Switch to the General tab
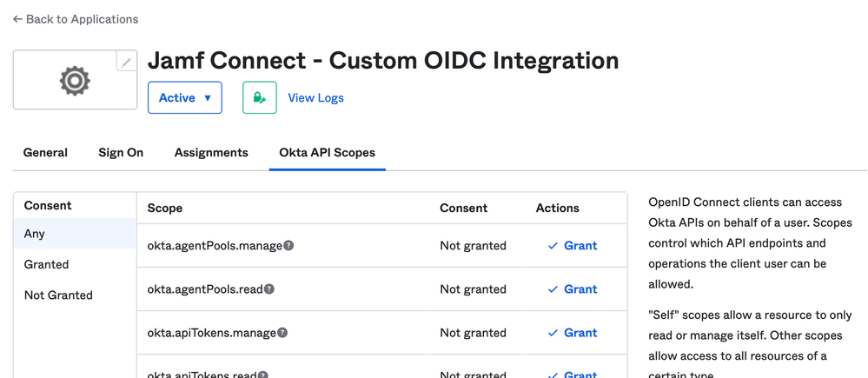Image resolution: width=868 pixels, height=378 pixels. (45, 153)
